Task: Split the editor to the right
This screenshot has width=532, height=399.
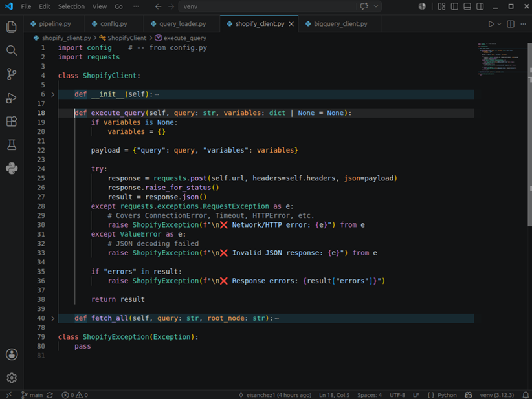Action: [510, 24]
